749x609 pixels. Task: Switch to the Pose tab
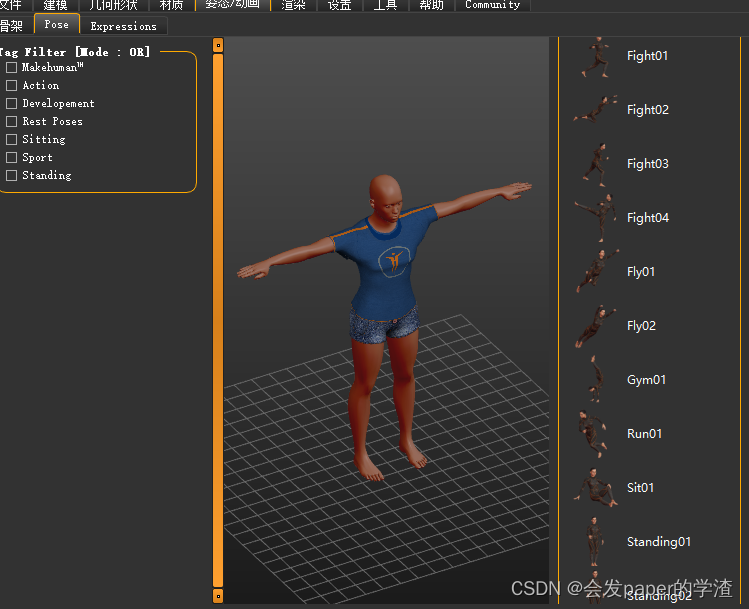click(57, 24)
